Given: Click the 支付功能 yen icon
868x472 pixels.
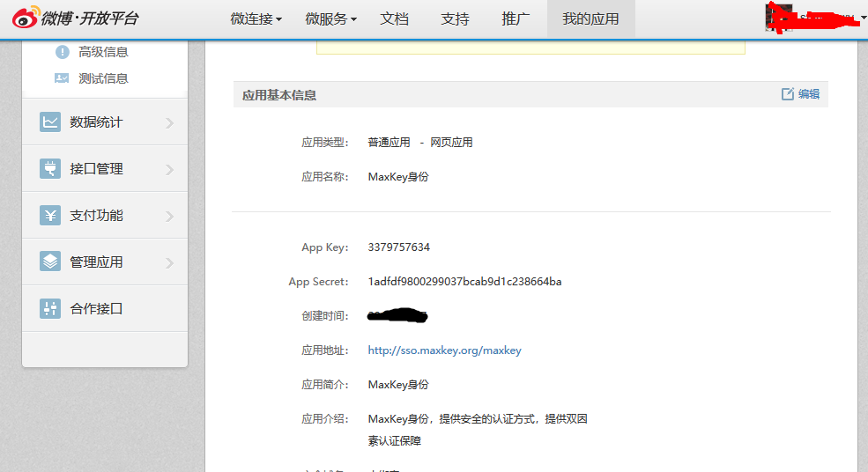Looking at the screenshot, I should tap(50, 216).
